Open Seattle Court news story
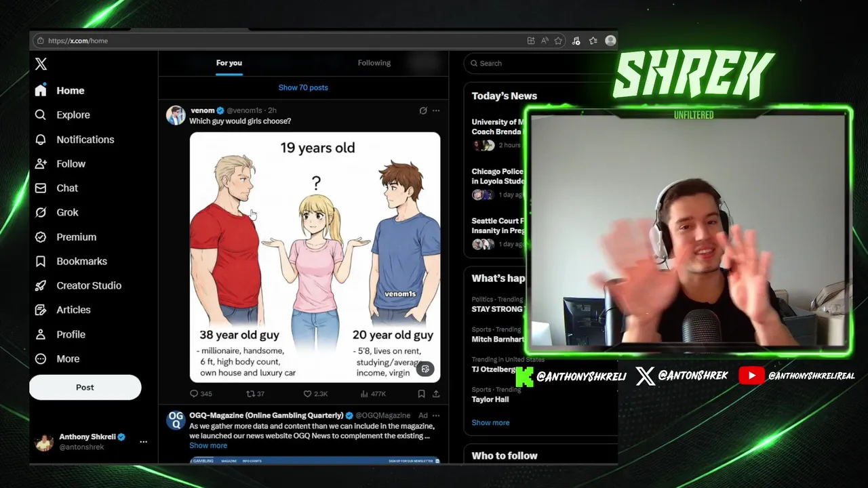The image size is (868, 488). point(498,232)
